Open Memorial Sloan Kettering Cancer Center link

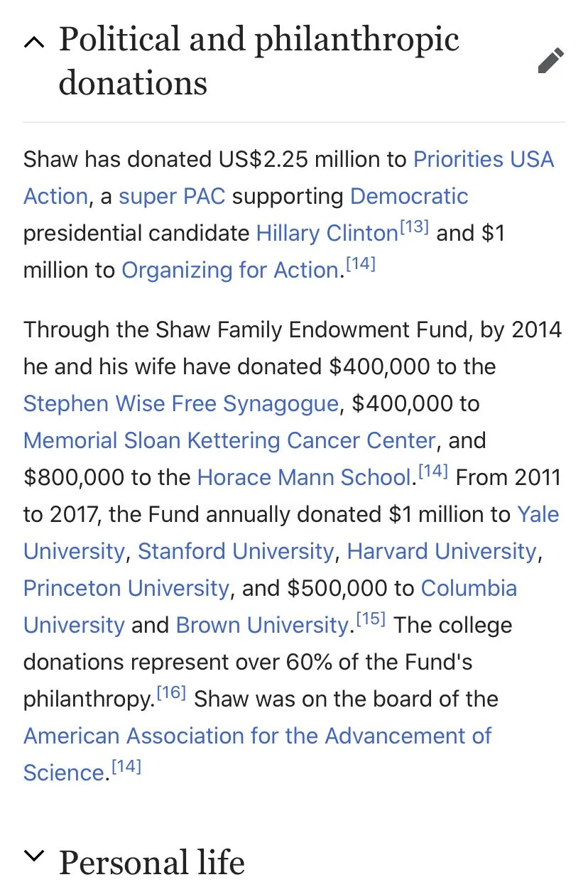tap(229, 440)
